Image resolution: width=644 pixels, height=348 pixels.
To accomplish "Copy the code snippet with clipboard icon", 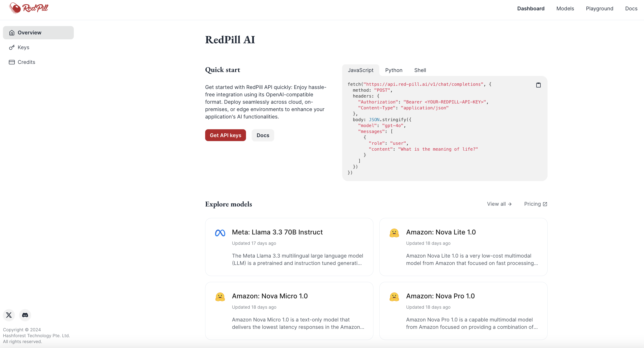I will 538,85.
